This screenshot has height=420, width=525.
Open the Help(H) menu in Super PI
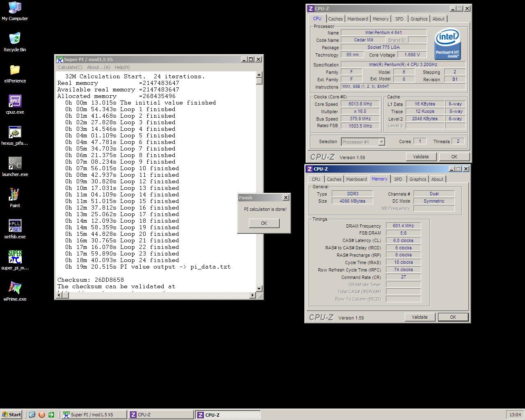click(122, 67)
